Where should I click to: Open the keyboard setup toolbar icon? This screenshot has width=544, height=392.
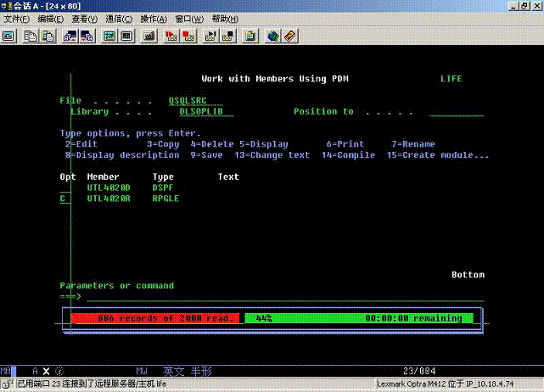pos(149,36)
